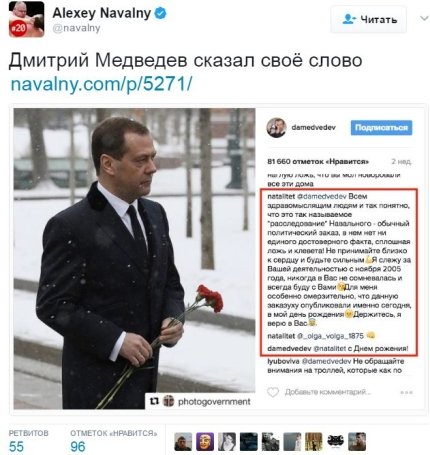Open the three-dots more options in comment bar
Image resolution: width=430 pixels, height=455 pixels.
(406, 392)
